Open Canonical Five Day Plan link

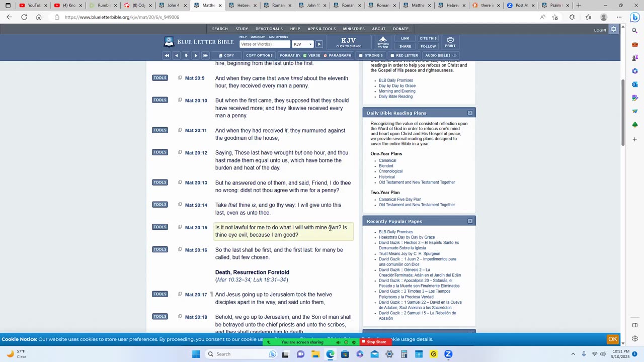click(x=400, y=200)
